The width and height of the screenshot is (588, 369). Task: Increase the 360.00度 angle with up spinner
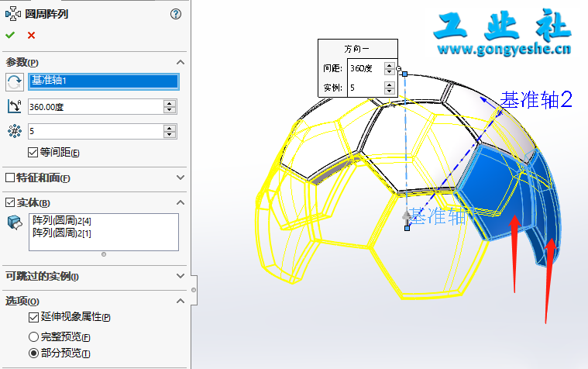click(x=170, y=104)
